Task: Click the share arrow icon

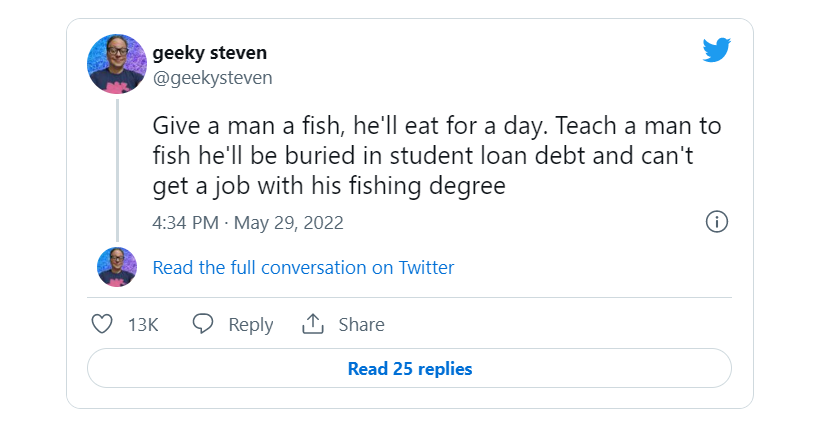Action: pos(313,324)
